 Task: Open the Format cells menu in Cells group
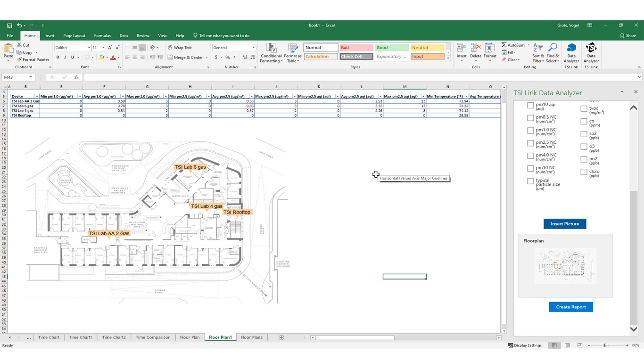(490, 53)
